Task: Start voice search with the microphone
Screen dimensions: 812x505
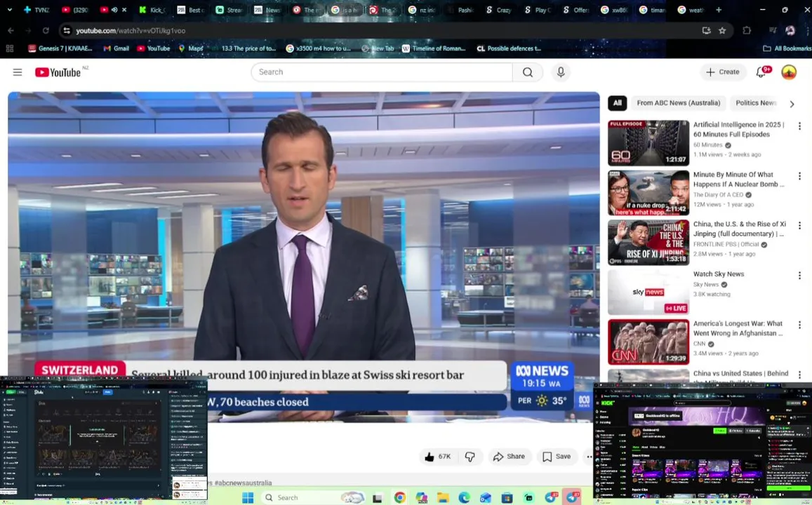Action: point(561,72)
